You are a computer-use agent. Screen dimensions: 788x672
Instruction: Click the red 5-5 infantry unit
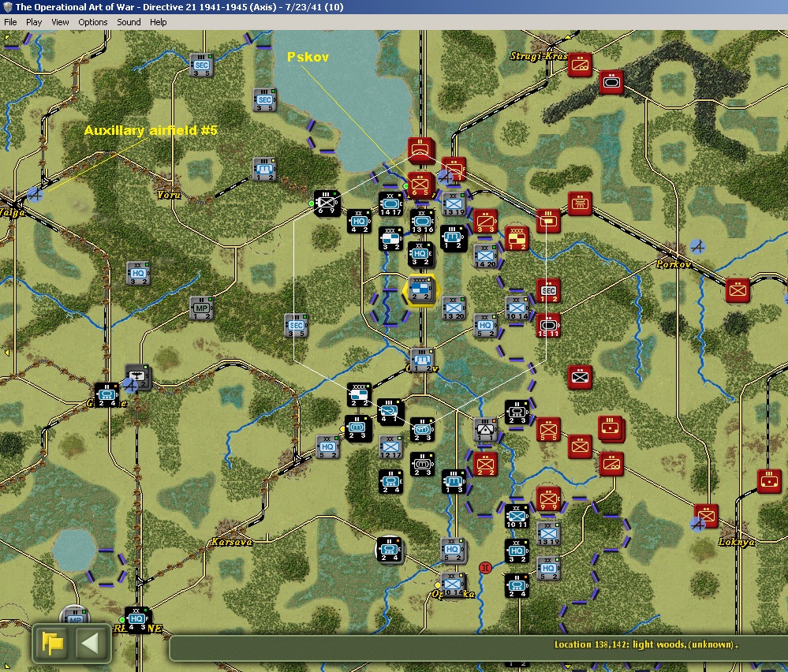point(548,430)
